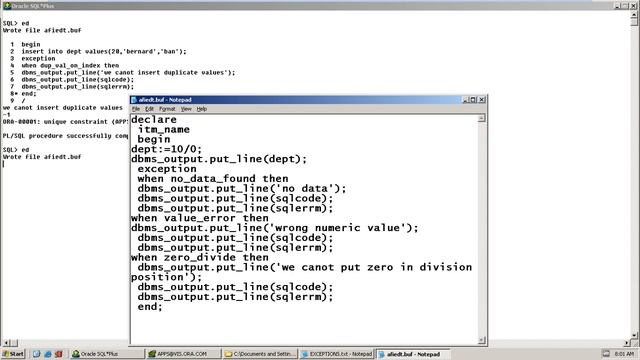Open the Edit menu in Notepad

[x=149, y=109]
